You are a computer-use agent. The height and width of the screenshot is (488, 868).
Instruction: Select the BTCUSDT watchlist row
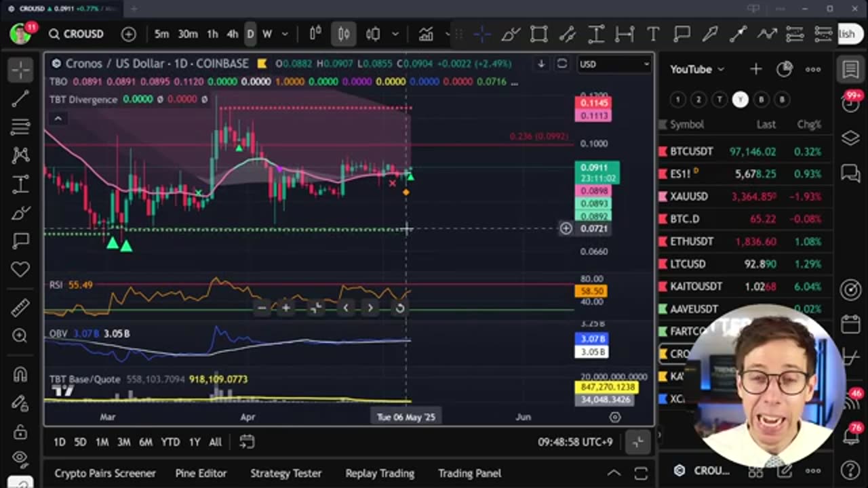745,151
